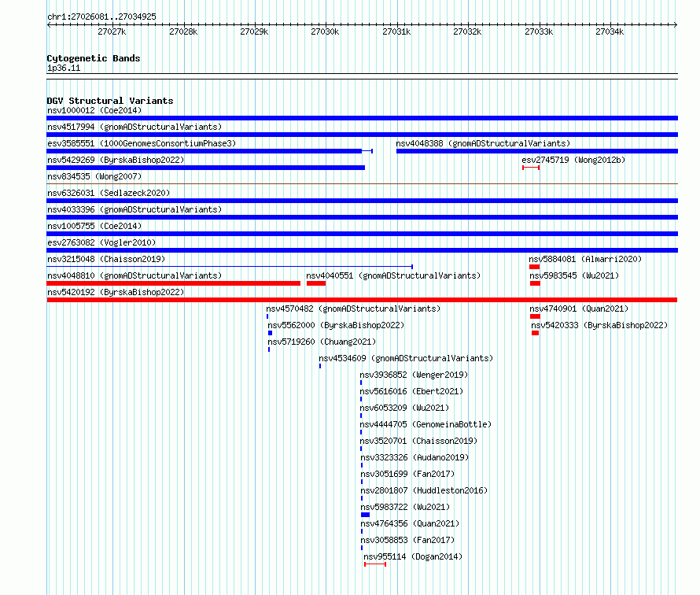Open nsv2801807 (Huddleston2016) label
This screenshot has height=595, width=700.
[x=424, y=490]
